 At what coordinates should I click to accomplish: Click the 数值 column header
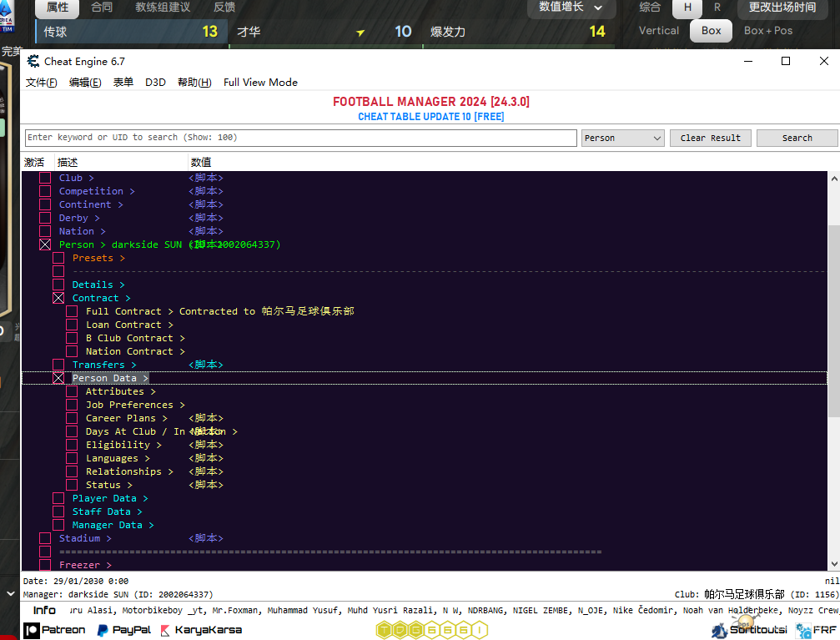[x=201, y=163]
